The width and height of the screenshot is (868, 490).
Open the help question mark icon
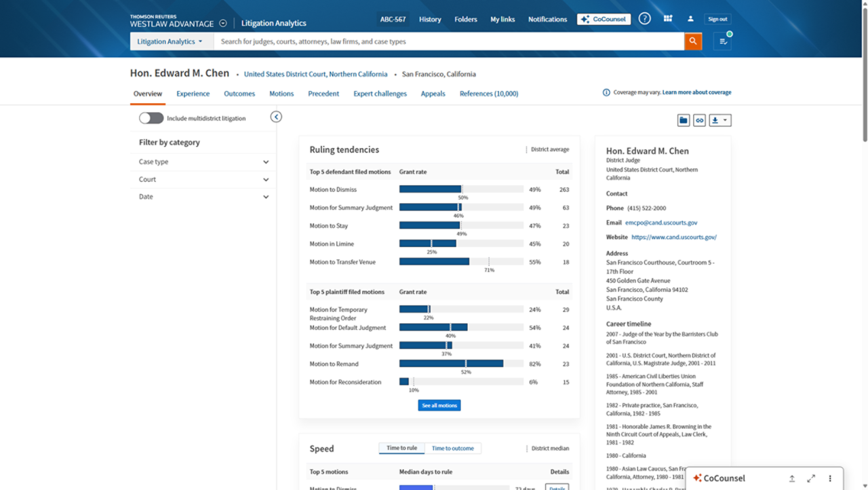click(644, 19)
